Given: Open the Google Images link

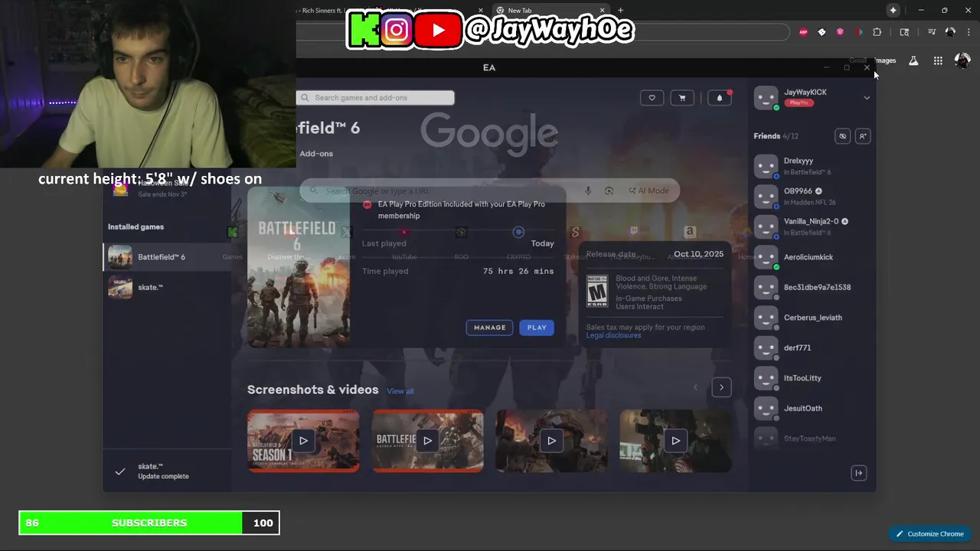Looking at the screenshot, I should [x=884, y=60].
